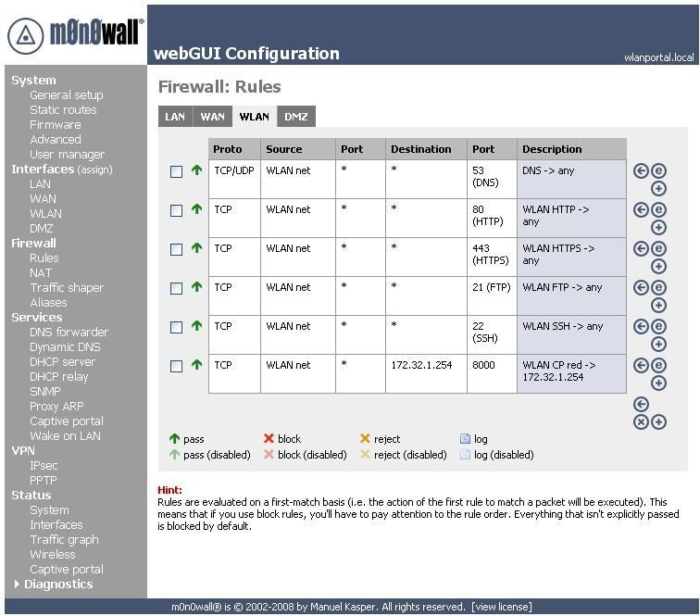Image resolution: width=700 pixels, height=616 pixels.
Task: Add rule based on WLAN FTP rule
Action: click(658, 305)
